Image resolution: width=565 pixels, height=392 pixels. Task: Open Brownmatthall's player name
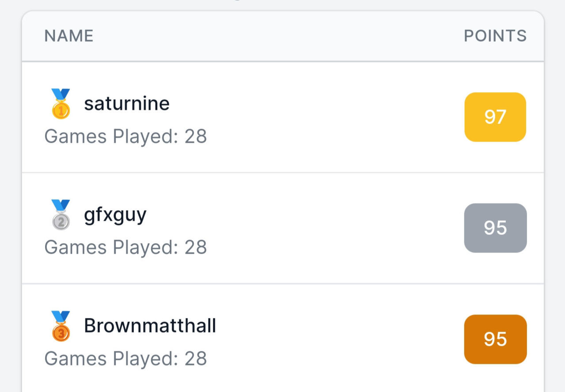(150, 326)
